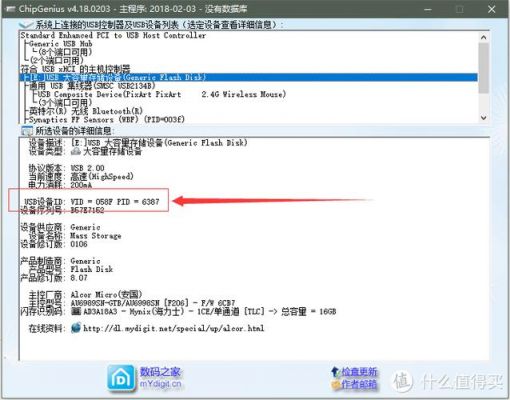Viewport: 510px width, 400px height.
Task: Click the serial number B67E7162 value
Action: (87, 210)
